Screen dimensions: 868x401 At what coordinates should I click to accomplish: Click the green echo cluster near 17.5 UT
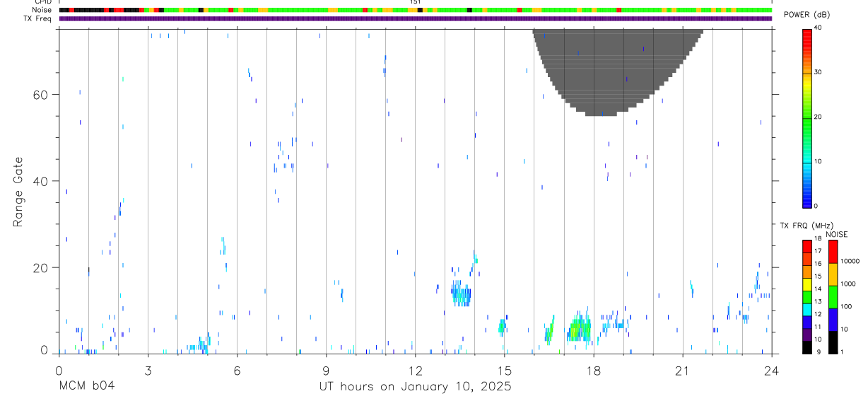coord(580,329)
